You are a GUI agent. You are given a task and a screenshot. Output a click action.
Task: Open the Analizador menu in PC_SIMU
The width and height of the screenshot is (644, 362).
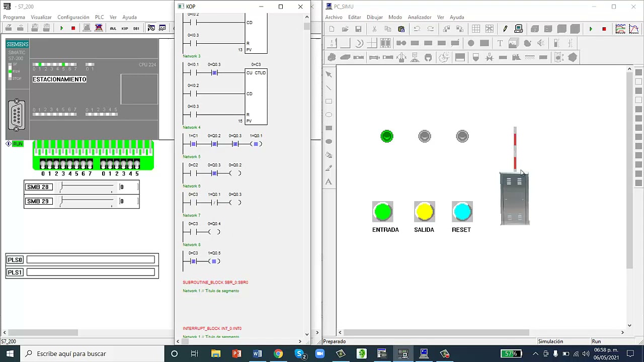point(419,17)
